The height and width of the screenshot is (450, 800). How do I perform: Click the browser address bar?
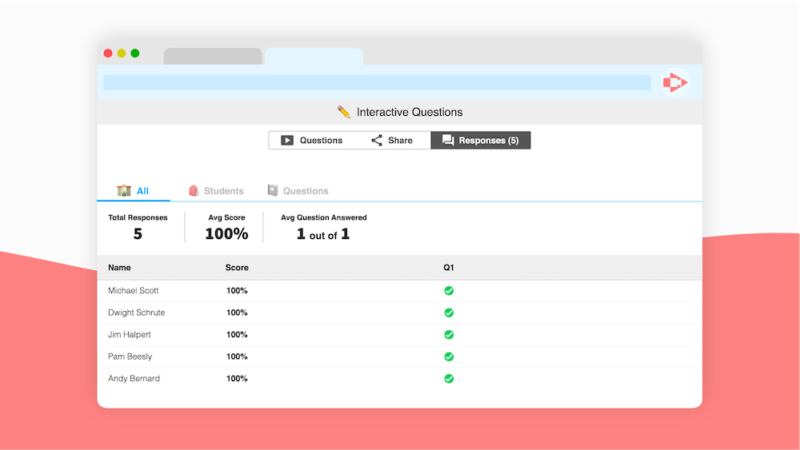click(377, 82)
